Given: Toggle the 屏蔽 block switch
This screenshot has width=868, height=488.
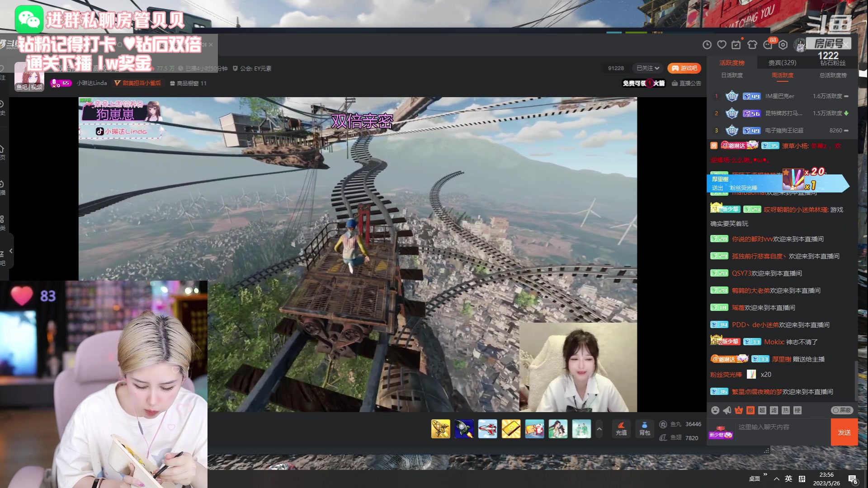Looking at the screenshot, I should click(x=842, y=410).
